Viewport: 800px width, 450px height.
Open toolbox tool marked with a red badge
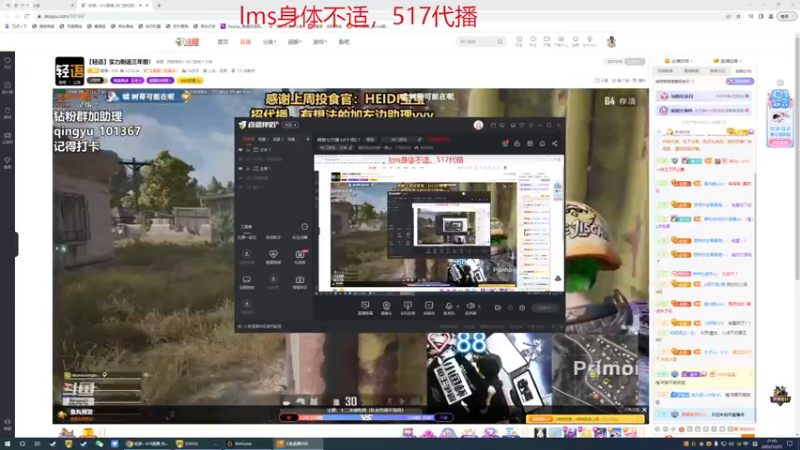click(x=299, y=257)
